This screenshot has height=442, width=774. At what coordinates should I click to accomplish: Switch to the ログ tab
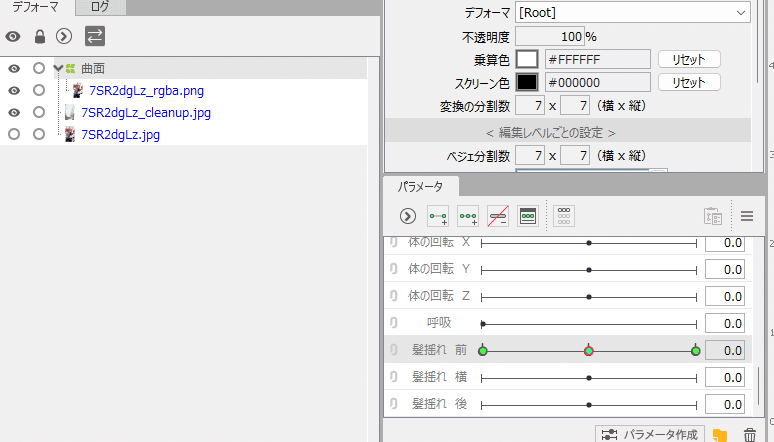pos(100,7)
